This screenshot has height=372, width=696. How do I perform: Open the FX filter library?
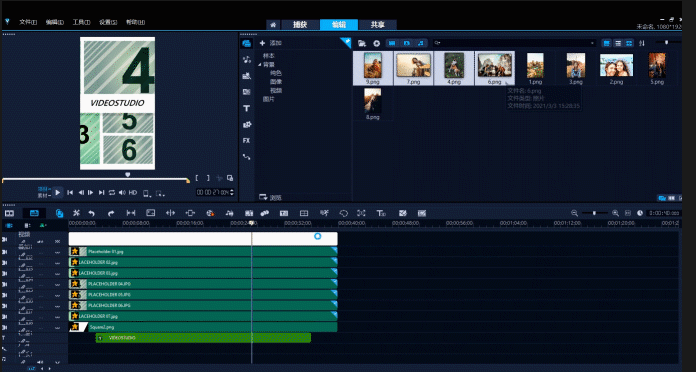(x=246, y=140)
